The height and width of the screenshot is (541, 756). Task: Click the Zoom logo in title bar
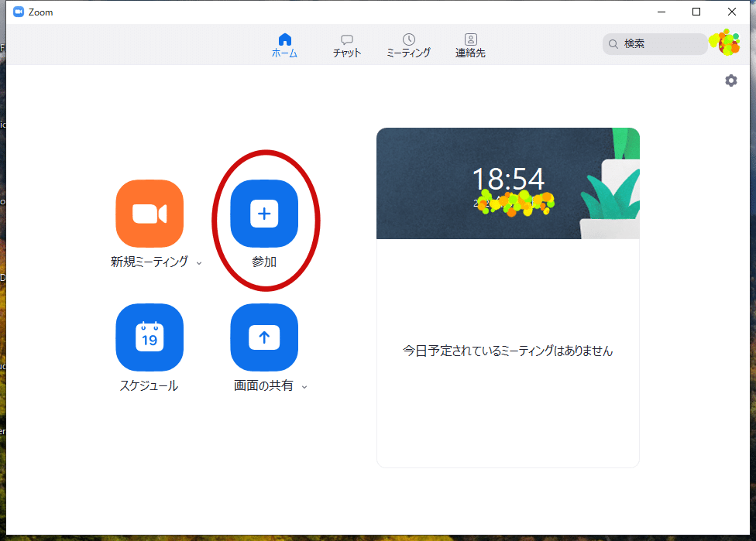tap(19, 12)
